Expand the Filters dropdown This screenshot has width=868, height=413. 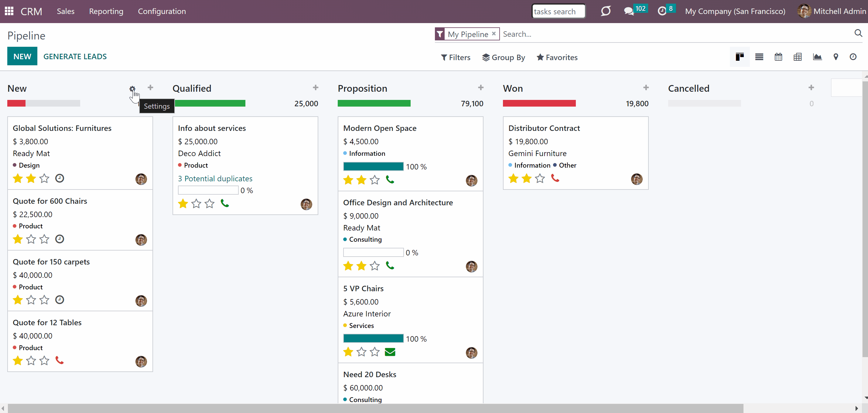coord(456,57)
